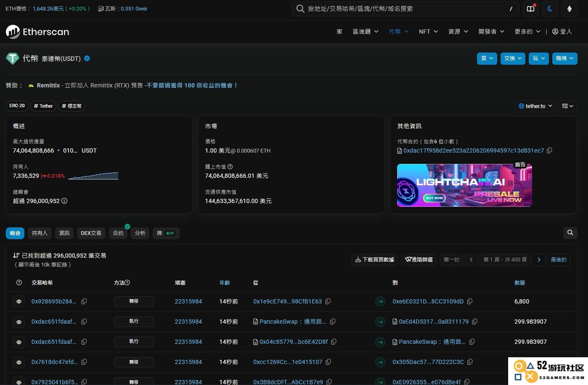Focus the address/transaction search field
The height and width of the screenshot is (385, 588).
click(405, 9)
